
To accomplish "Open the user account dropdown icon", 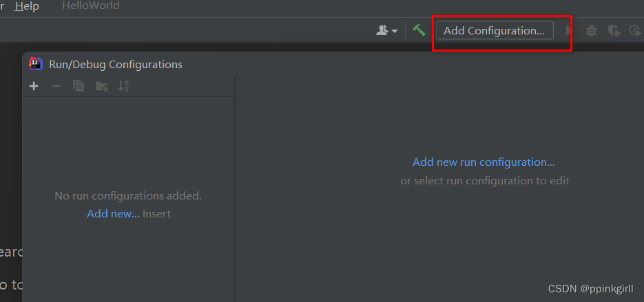I will pos(387,30).
